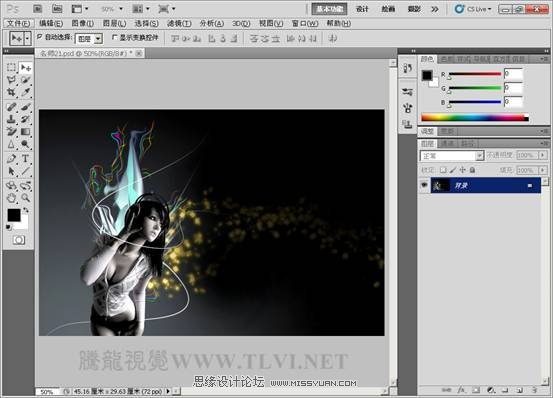Swap foreground and background colors
Viewport: 553px width, 398px height.
[26, 210]
